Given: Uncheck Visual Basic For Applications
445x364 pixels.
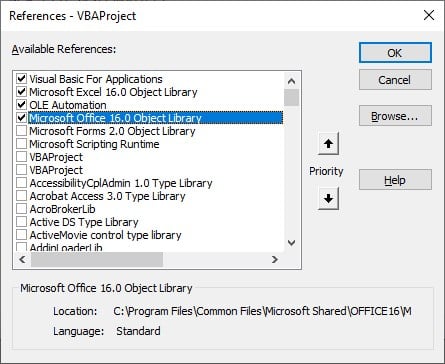Looking at the screenshot, I should (x=22, y=79).
